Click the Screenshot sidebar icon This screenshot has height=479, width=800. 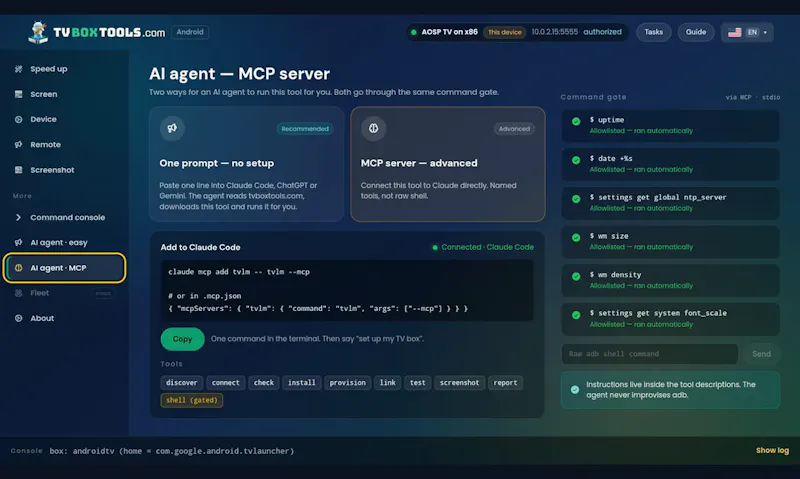(x=18, y=170)
